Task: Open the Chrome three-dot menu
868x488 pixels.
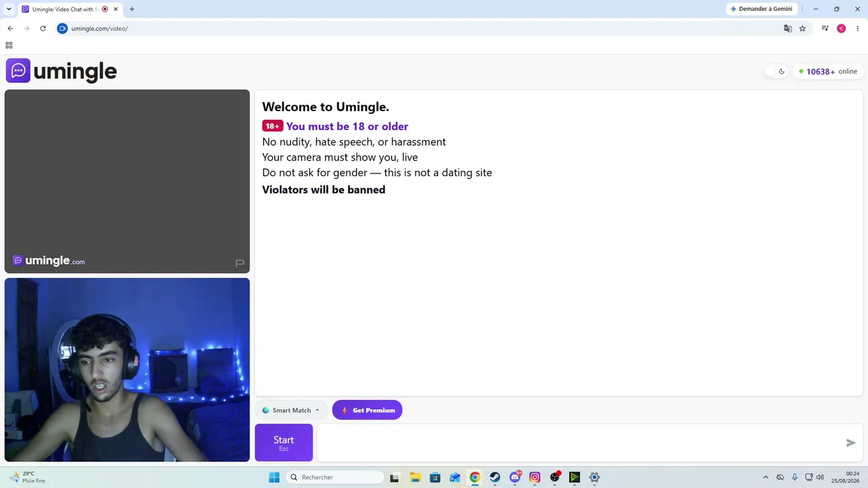Action: [x=857, y=28]
